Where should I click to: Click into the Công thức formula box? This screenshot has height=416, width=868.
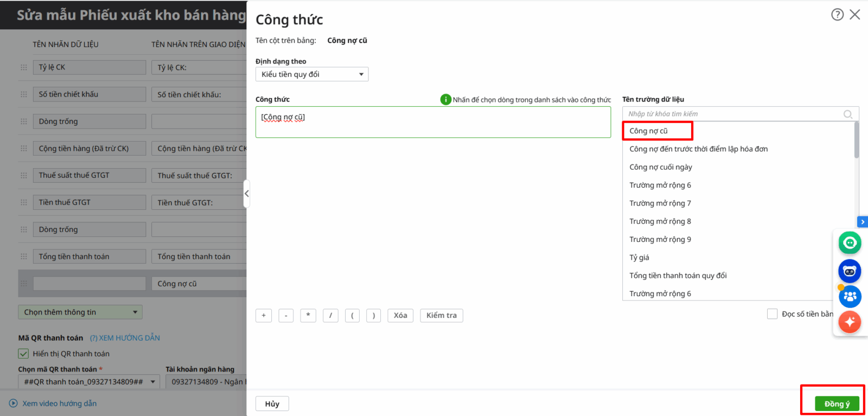tap(433, 122)
